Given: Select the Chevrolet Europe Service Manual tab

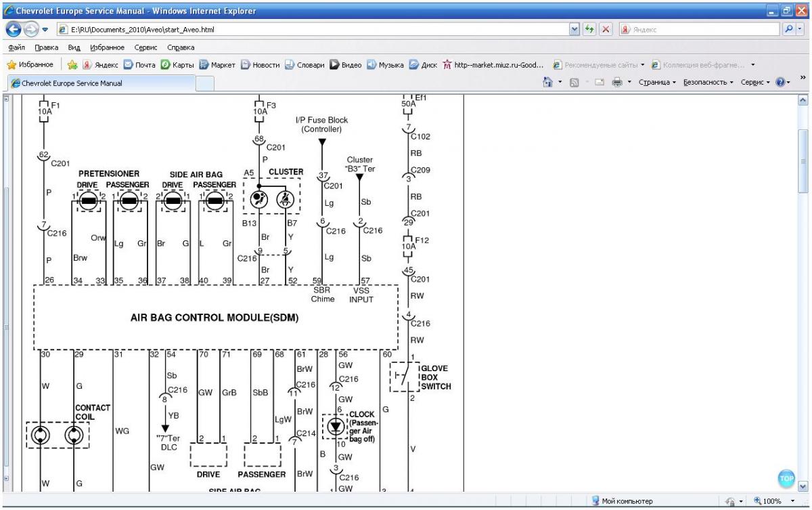Looking at the screenshot, I should pos(100,83).
